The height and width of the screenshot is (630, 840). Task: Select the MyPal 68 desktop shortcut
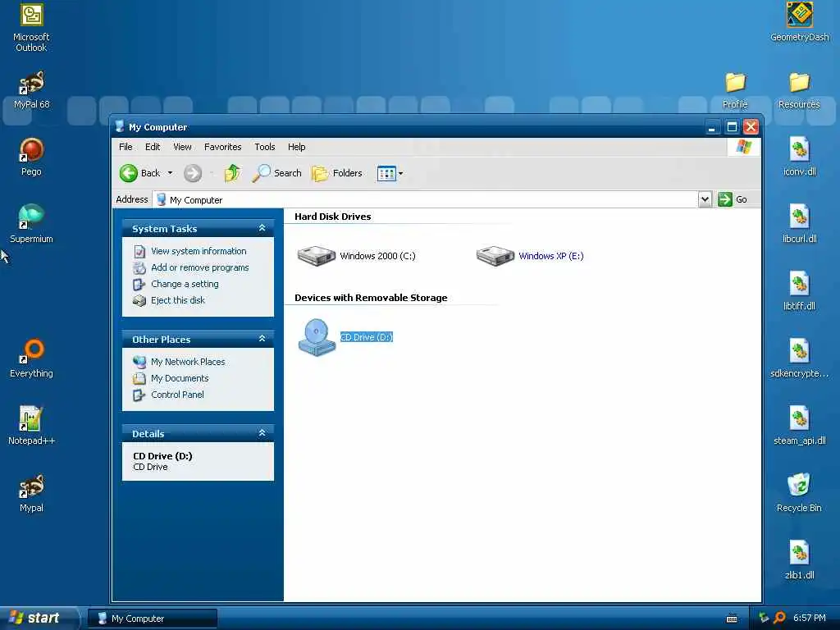[x=31, y=90]
